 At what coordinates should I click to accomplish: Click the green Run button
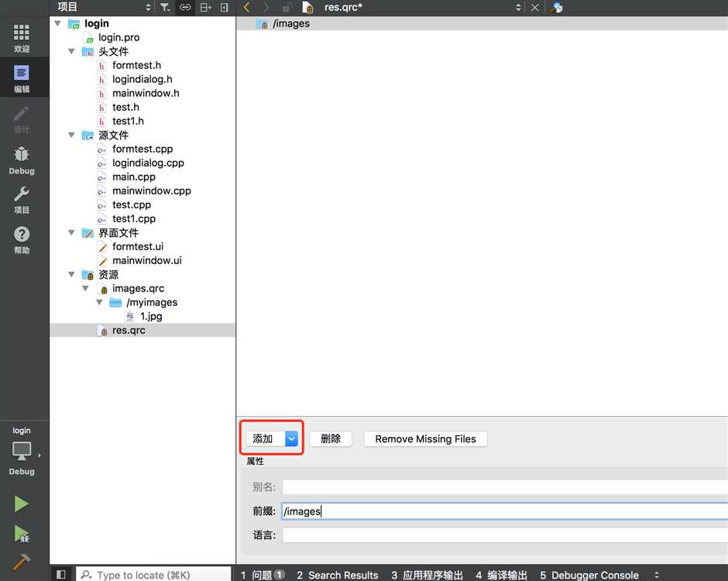(21, 504)
